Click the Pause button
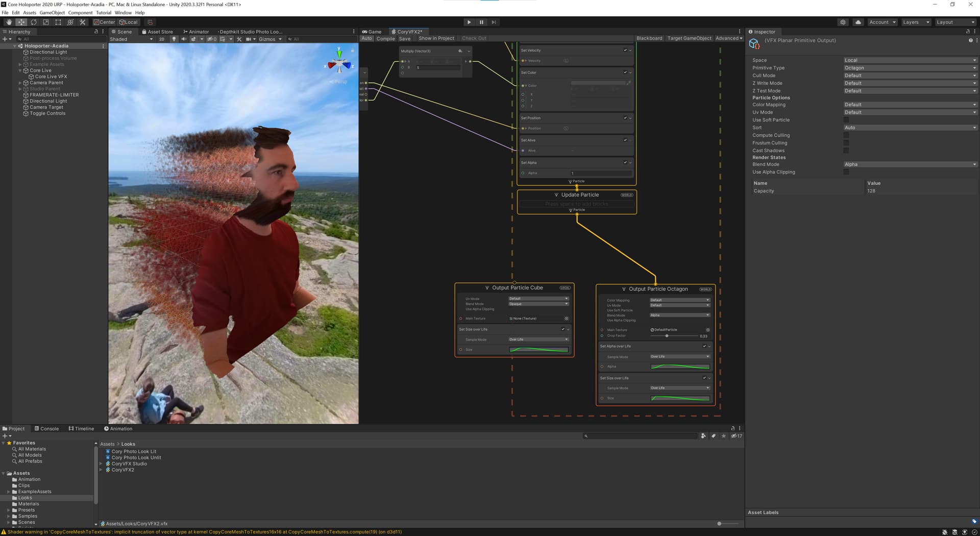Viewport: 980px width, 536px height. 481,22
